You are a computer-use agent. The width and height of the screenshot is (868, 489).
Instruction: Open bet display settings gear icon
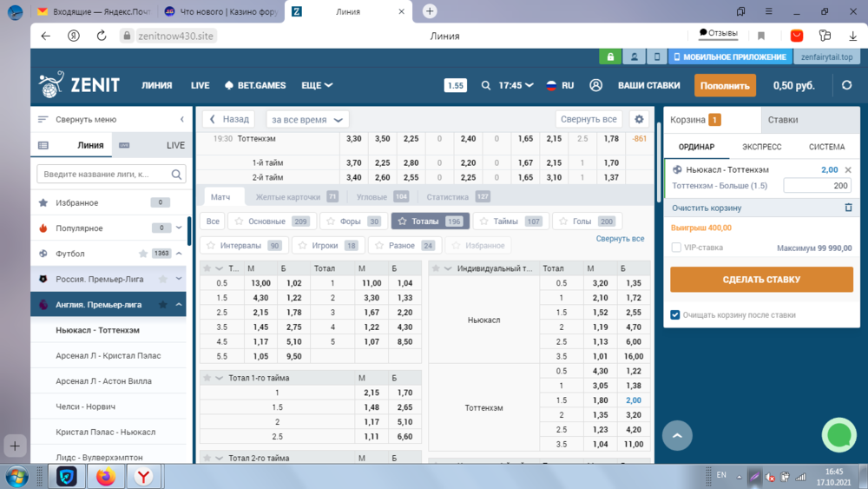[639, 119]
